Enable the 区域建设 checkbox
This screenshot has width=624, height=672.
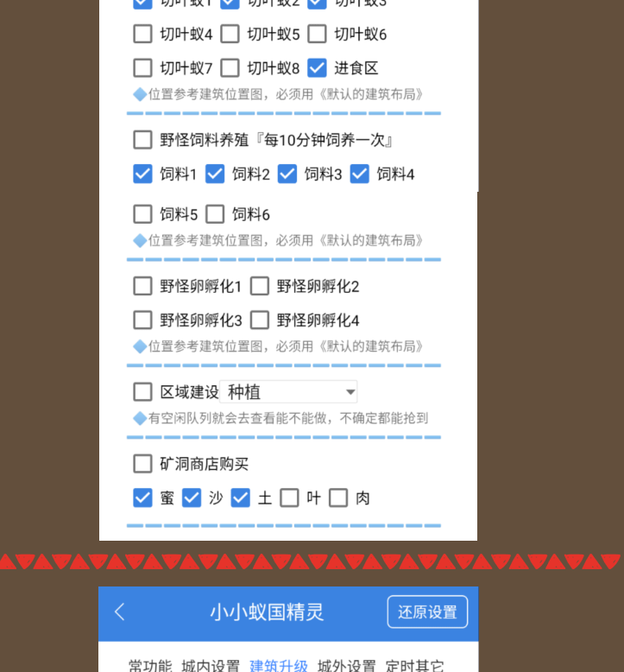[x=142, y=392]
